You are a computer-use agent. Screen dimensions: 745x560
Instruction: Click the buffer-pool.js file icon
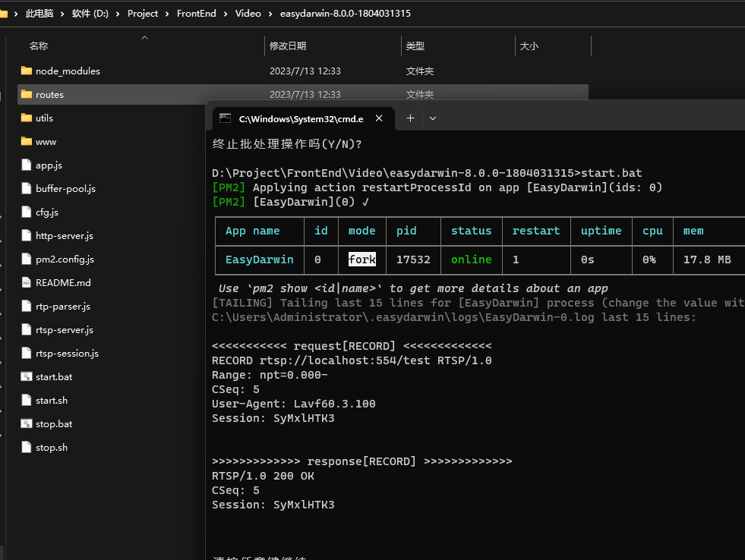(27, 188)
